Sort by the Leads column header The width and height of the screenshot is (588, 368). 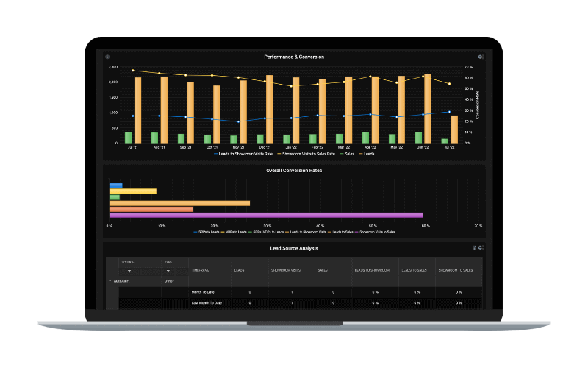coord(240,270)
